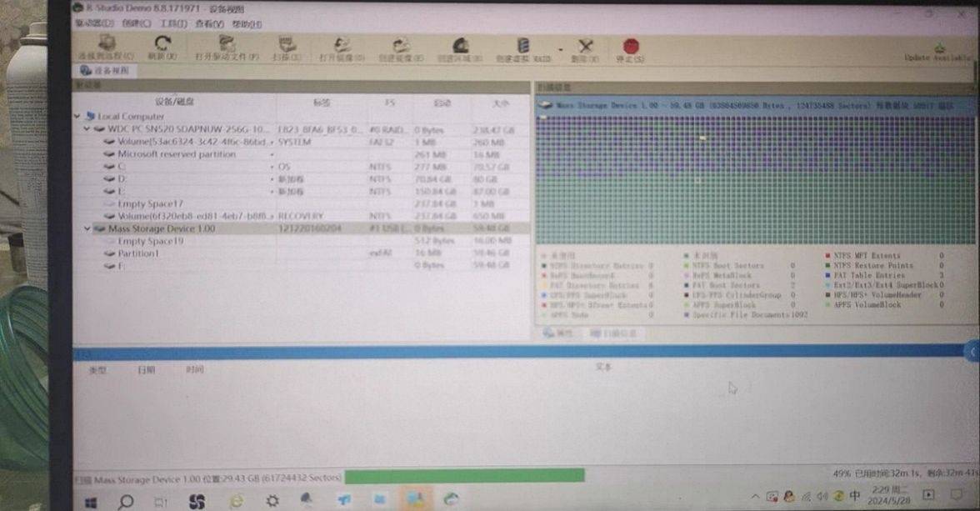Open the Create Virtual RAID dropdown arrow
Viewport: 980px width, 511px height.
[561, 49]
